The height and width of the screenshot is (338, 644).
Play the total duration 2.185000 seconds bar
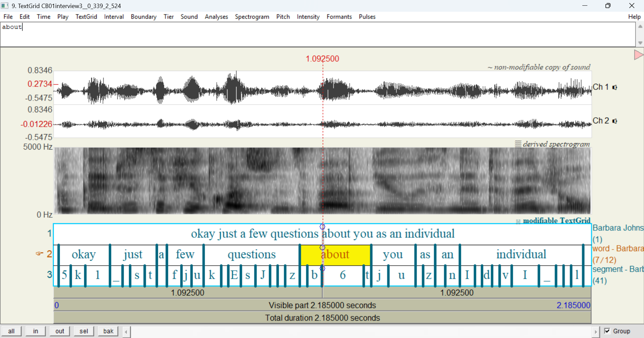[322, 318]
